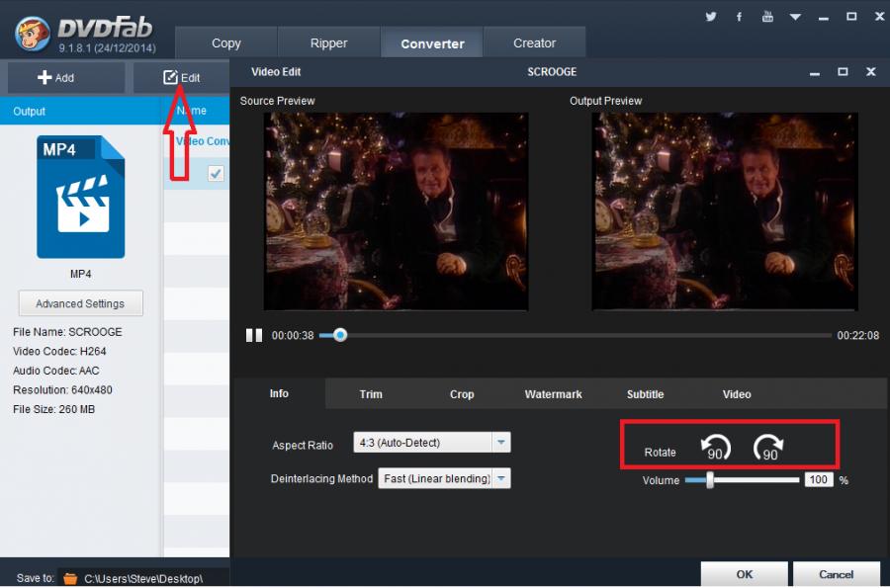Open the Twitter link icon
The height and width of the screenshot is (588, 890).
point(710,17)
